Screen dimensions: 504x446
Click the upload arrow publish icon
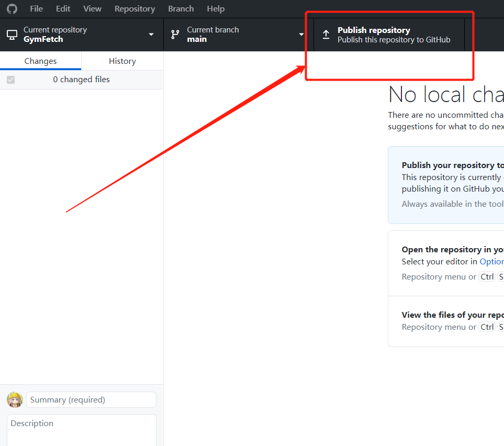[x=326, y=35]
